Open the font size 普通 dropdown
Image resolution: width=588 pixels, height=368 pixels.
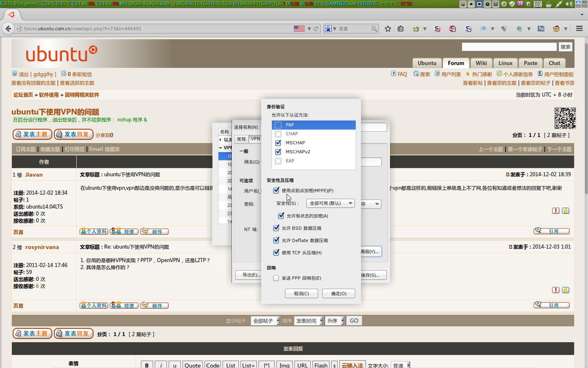(401, 365)
